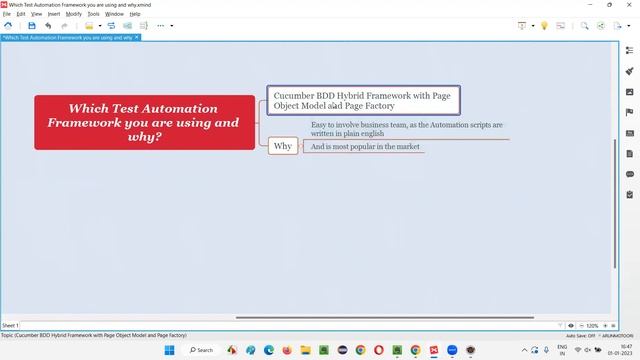The image size is (640, 360).
Task: Launch brainstorming lightbulb mode
Action: 544,26
